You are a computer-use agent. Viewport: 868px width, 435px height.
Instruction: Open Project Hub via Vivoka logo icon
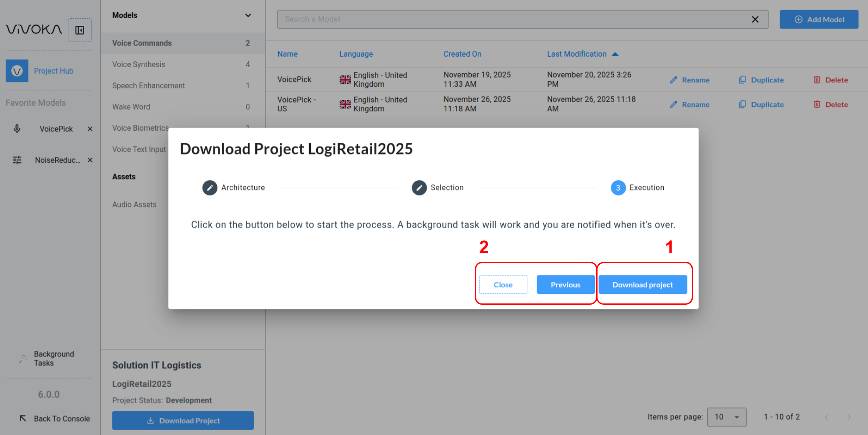click(x=17, y=71)
